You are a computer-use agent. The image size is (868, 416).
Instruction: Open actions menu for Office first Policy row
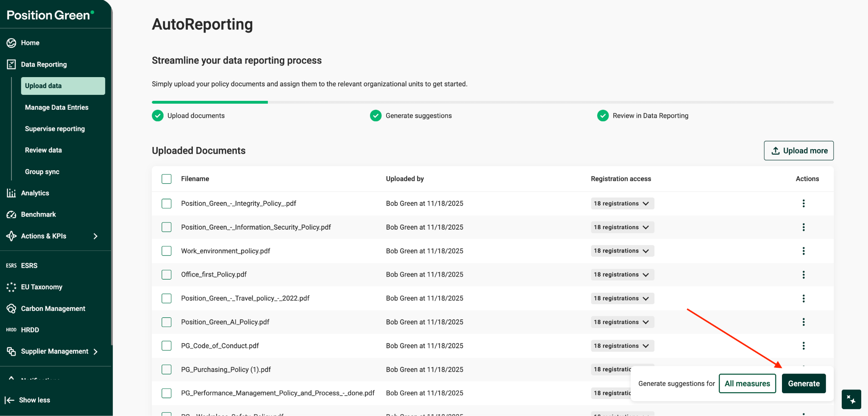pyautogui.click(x=804, y=275)
